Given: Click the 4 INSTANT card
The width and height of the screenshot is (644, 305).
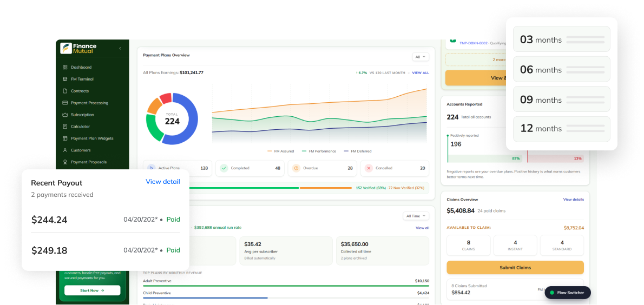Looking at the screenshot, I should [515, 245].
